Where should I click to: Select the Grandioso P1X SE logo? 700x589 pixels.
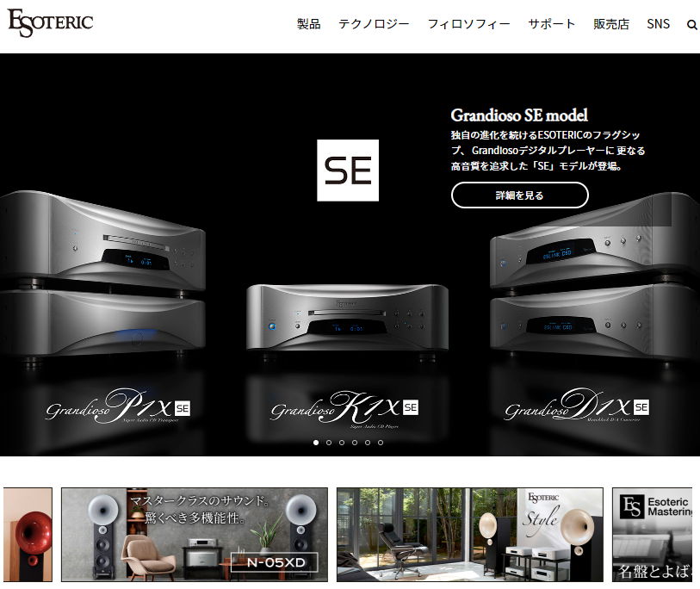pyautogui.click(x=118, y=406)
